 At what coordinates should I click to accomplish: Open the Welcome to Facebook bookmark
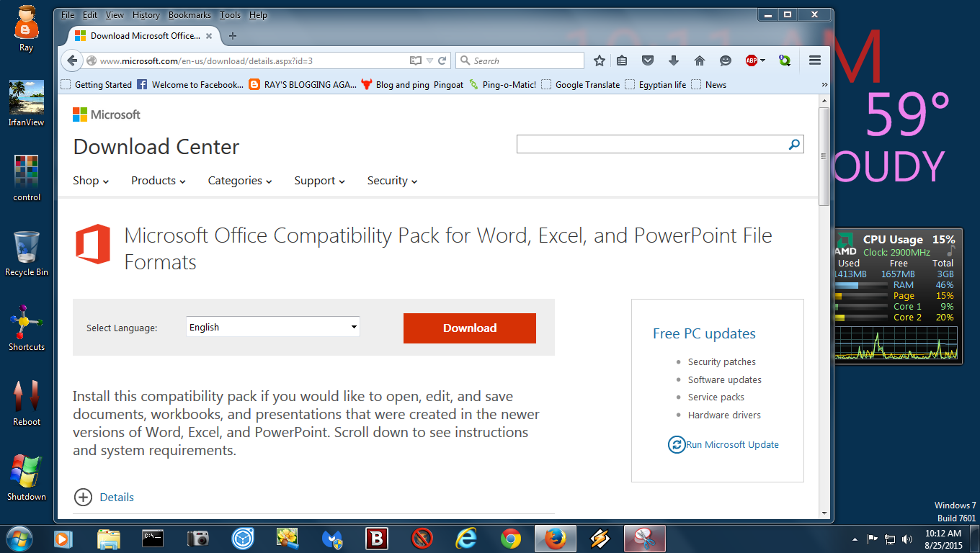[x=190, y=84]
